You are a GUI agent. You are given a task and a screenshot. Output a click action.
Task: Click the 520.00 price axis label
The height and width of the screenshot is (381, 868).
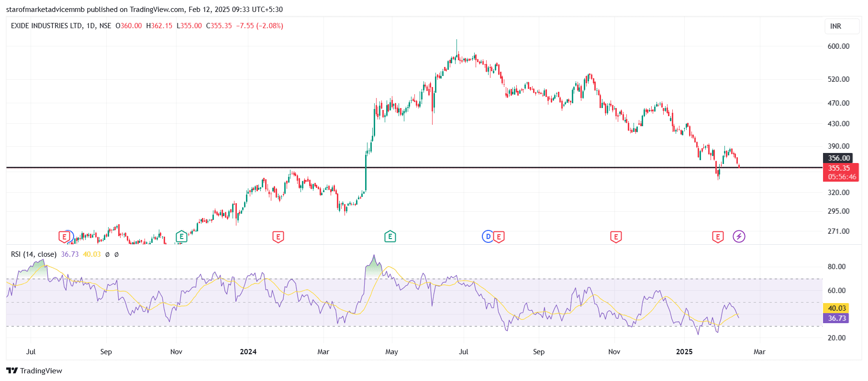tap(839, 79)
